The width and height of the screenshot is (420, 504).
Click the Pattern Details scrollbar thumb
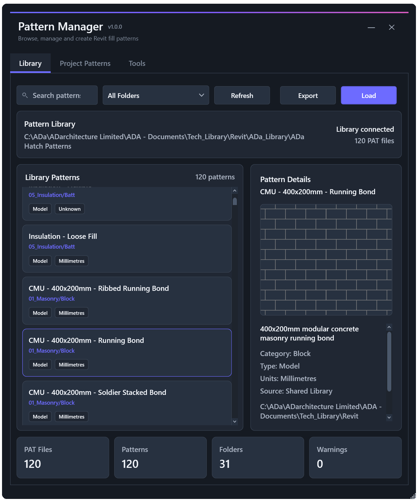389,361
